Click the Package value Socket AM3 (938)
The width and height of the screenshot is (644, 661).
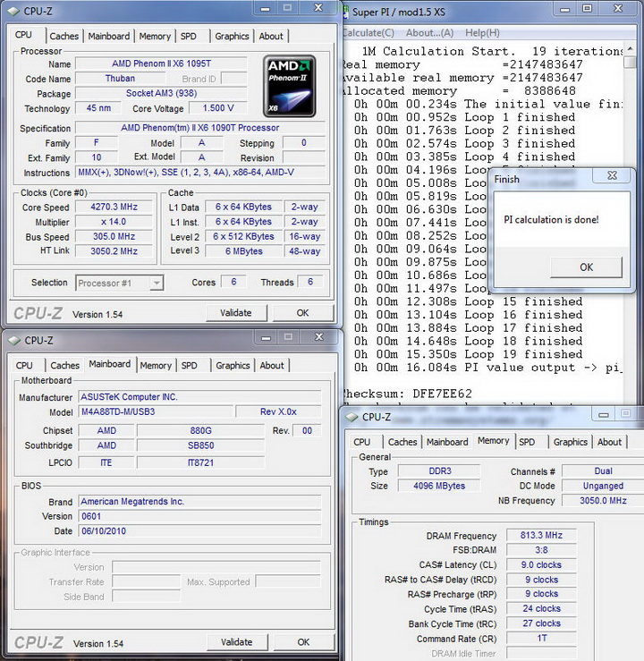161,93
